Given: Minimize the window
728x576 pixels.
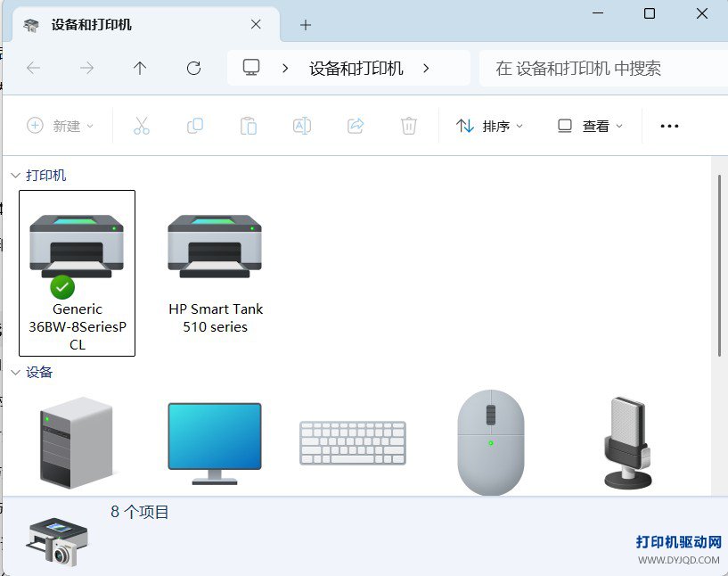Looking at the screenshot, I should (598, 13).
